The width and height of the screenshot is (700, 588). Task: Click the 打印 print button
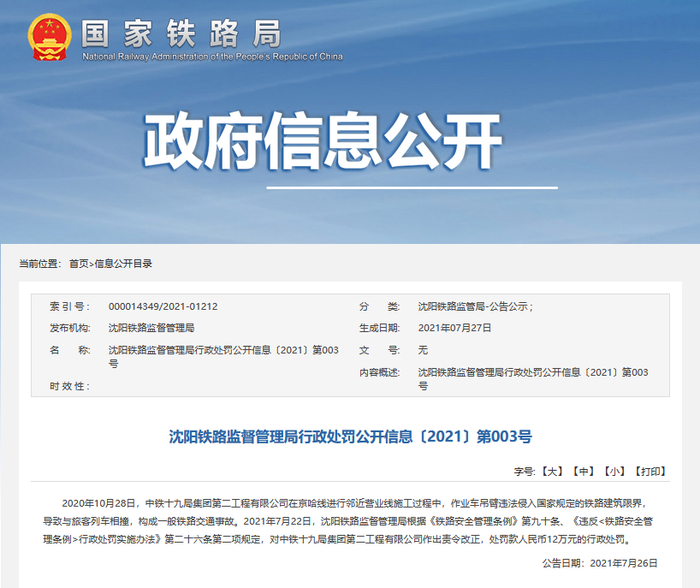(x=650, y=471)
